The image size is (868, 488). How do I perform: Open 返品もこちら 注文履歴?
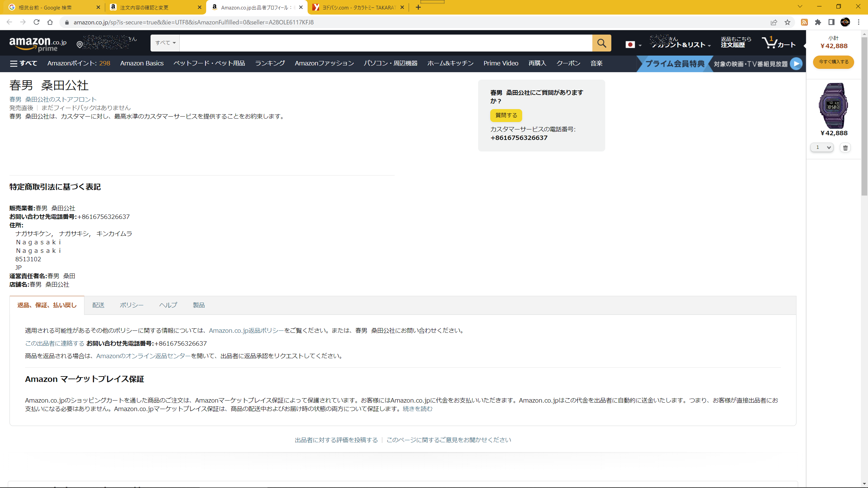[736, 42]
